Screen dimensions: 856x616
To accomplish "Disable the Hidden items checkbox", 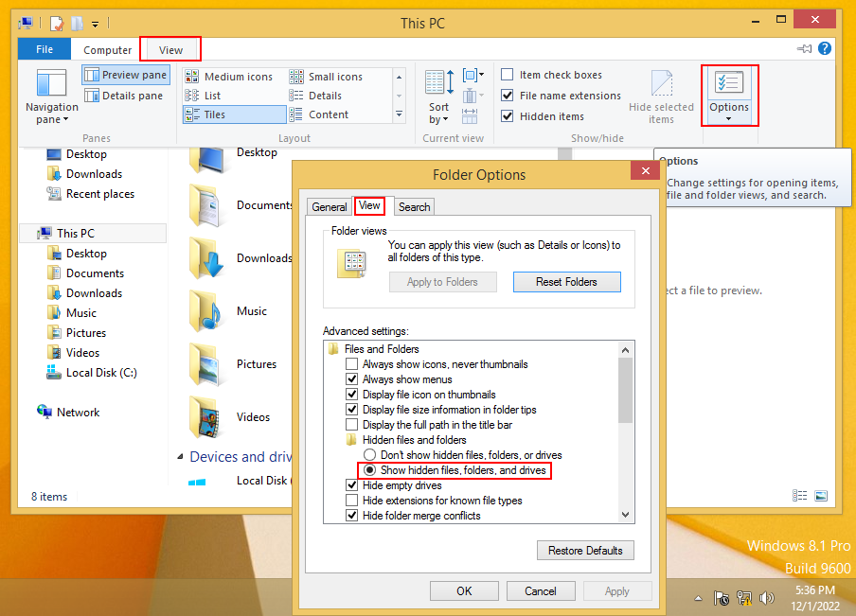I will pyautogui.click(x=508, y=115).
